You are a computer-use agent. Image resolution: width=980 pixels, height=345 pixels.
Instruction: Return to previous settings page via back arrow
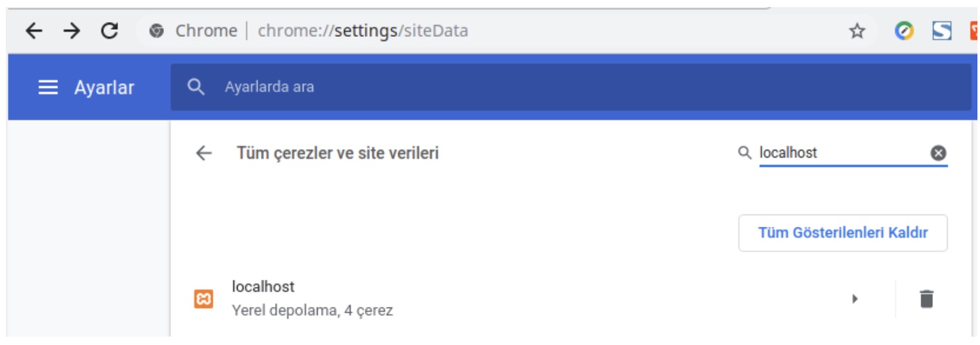[203, 153]
